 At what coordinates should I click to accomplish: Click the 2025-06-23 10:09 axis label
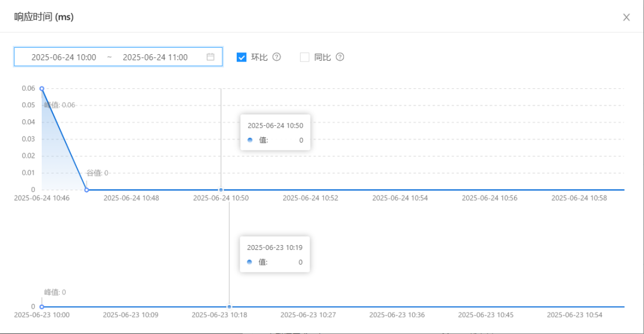click(x=131, y=315)
